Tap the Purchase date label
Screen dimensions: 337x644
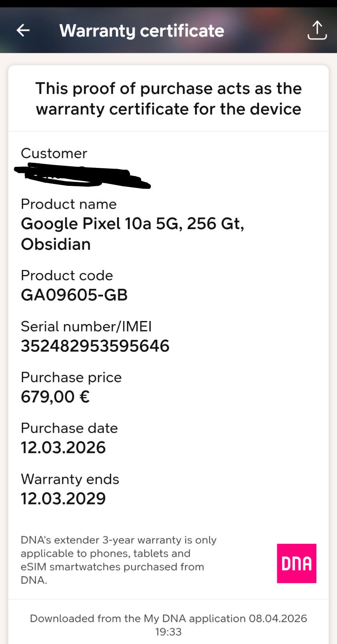click(69, 428)
